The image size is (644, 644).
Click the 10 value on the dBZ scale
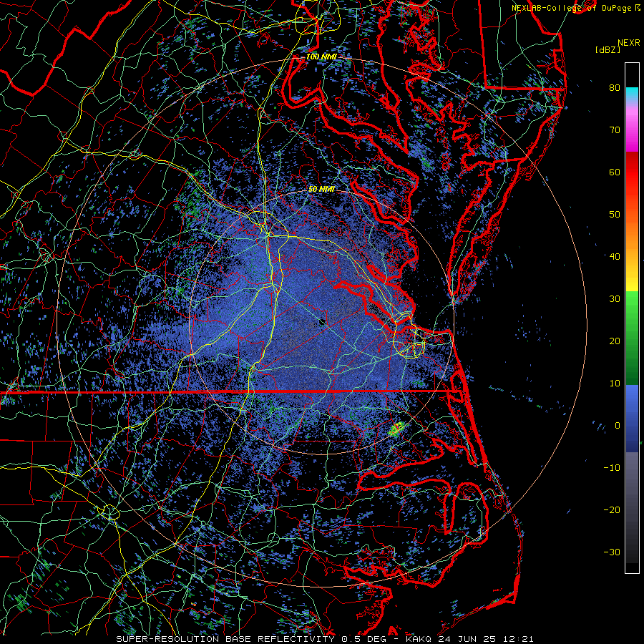pyautogui.click(x=615, y=384)
